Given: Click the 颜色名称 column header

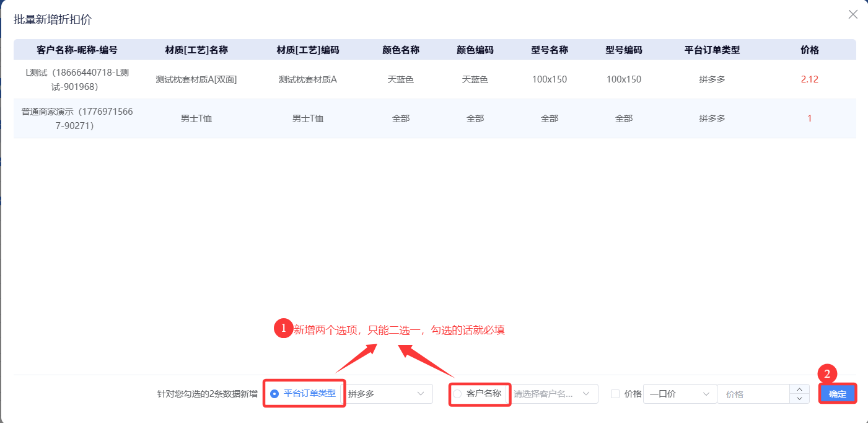Looking at the screenshot, I should click(x=401, y=50).
